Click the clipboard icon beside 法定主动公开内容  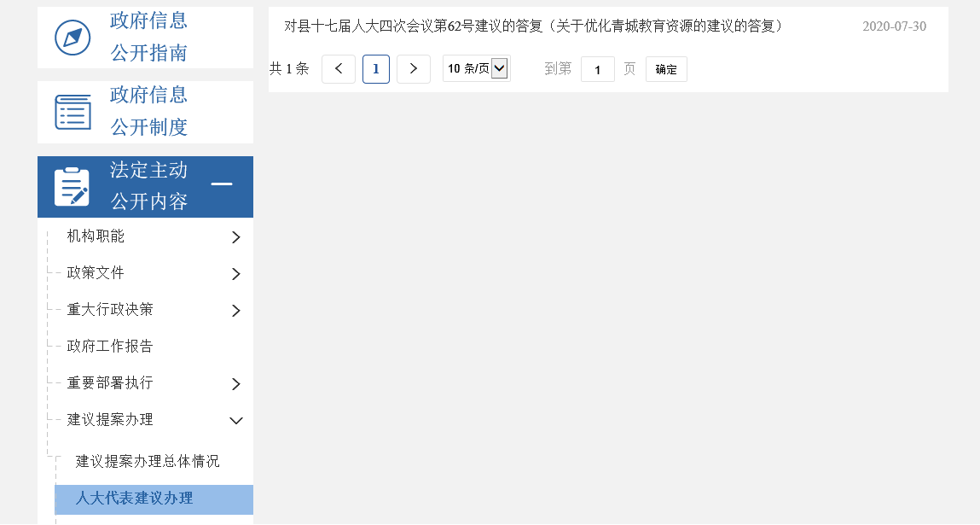pos(72,187)
